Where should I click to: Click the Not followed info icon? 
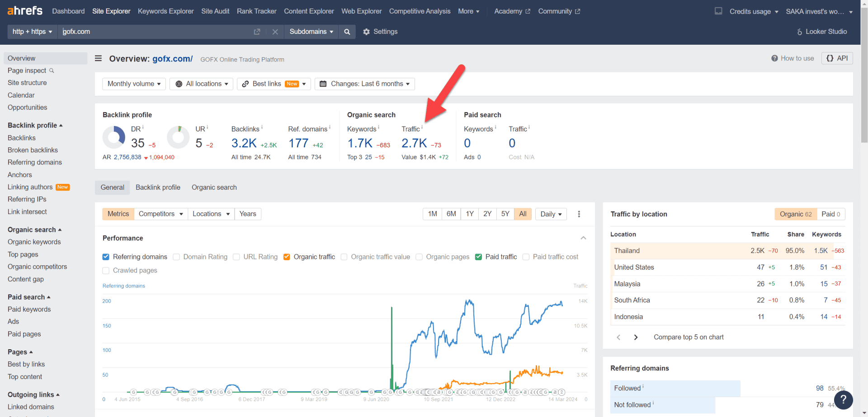click(x=653, y=403)
